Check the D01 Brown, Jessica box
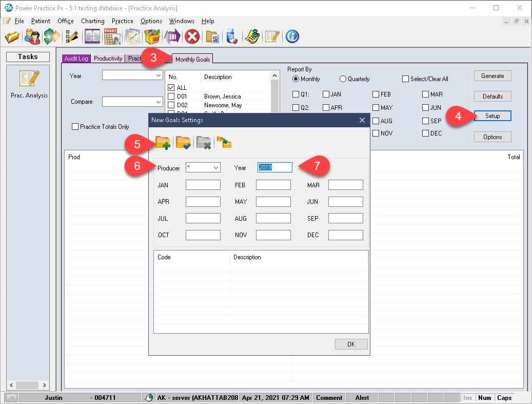The width and height of the screenshot is (532, 404). tap(171, 97)
